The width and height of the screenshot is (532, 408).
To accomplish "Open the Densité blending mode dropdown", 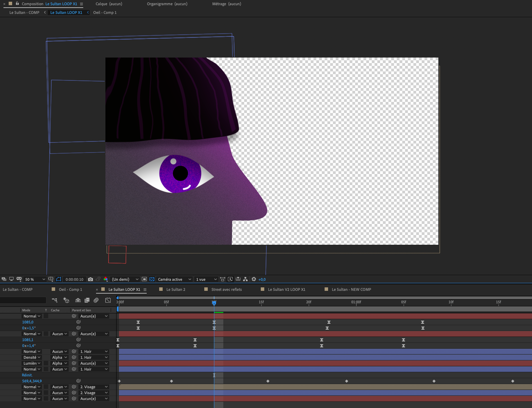I will pos(32,357).
